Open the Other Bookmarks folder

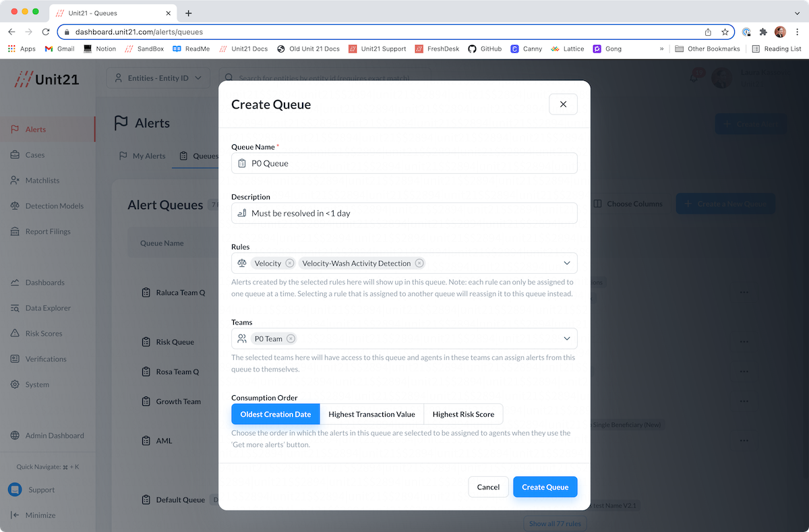pos(707,49)
